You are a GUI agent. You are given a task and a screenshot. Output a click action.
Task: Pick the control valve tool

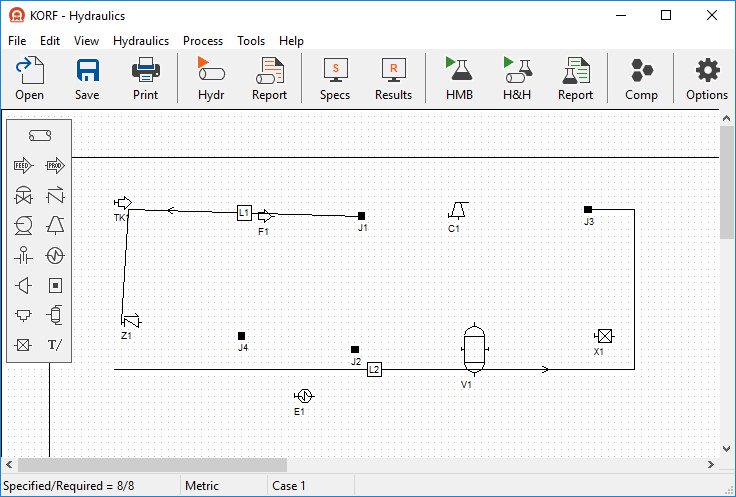(24, 195)
